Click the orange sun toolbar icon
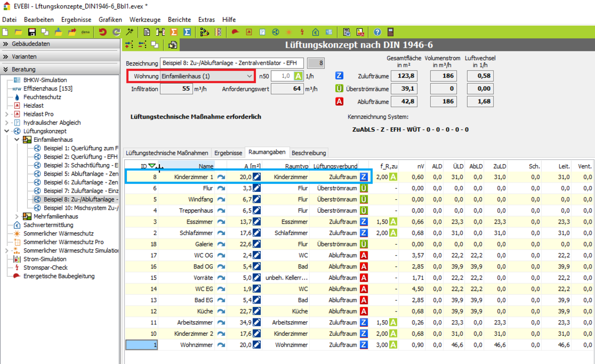The height and width of the screenshot is (364, 595). click(x=289, y=32)
